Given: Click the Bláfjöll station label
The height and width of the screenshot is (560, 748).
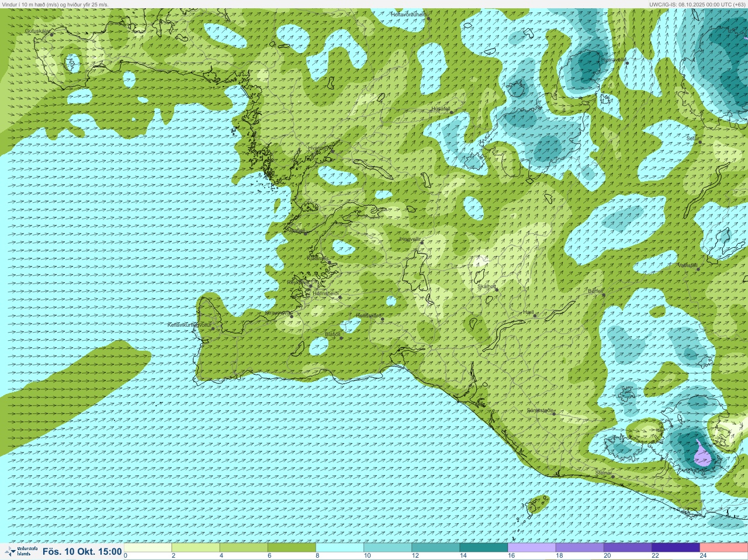Looking at the screenshot, I should 333,334.
